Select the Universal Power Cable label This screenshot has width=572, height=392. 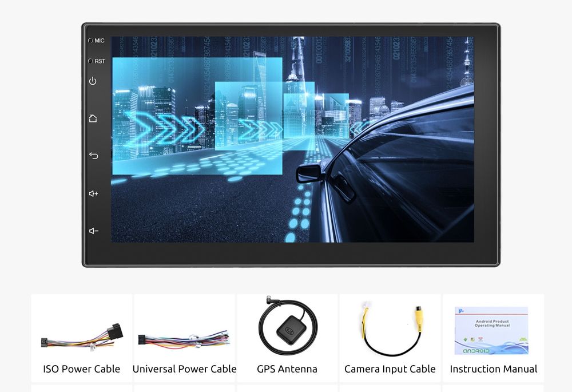pyautogui.click(x=185, y=369)
